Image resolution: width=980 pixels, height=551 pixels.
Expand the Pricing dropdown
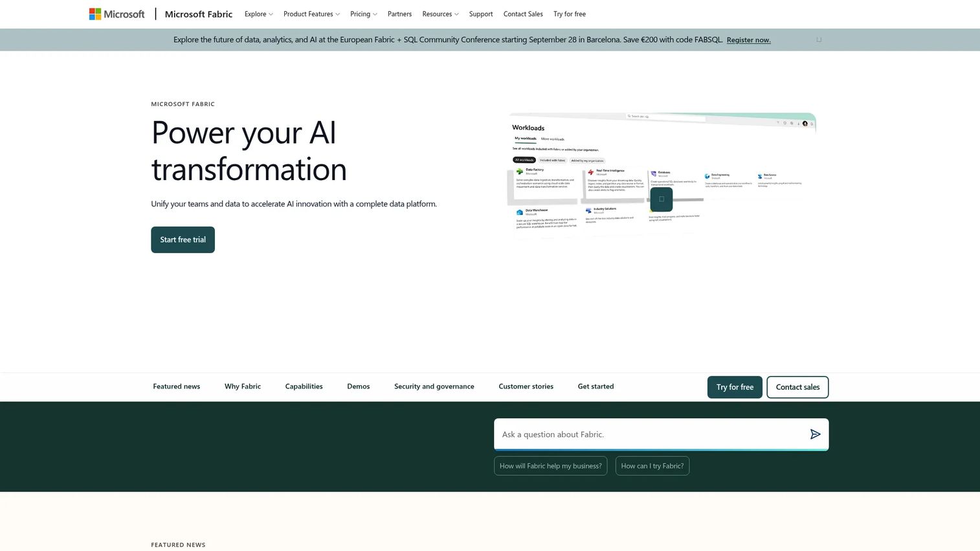coord(363,14)
